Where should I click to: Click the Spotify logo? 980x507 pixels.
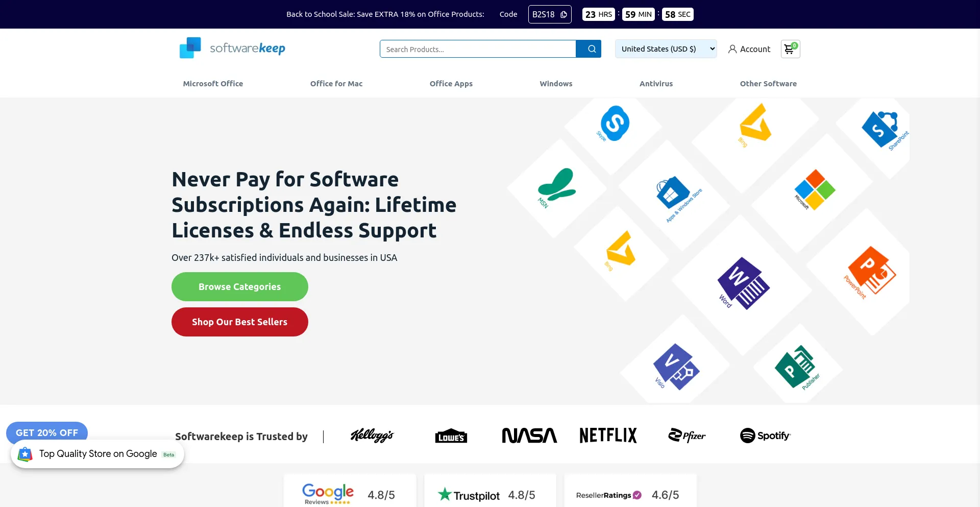tap(765, 436)
